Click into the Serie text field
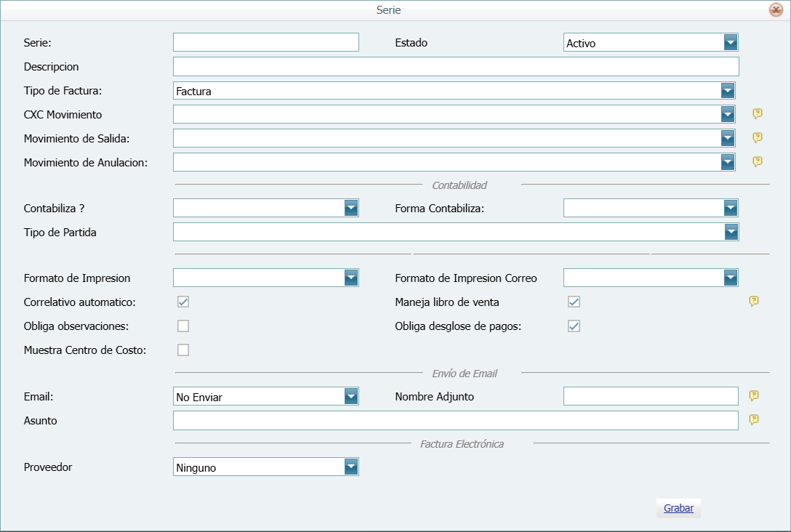The width and height of the screenshot is (791, 532). pos(265,42)
